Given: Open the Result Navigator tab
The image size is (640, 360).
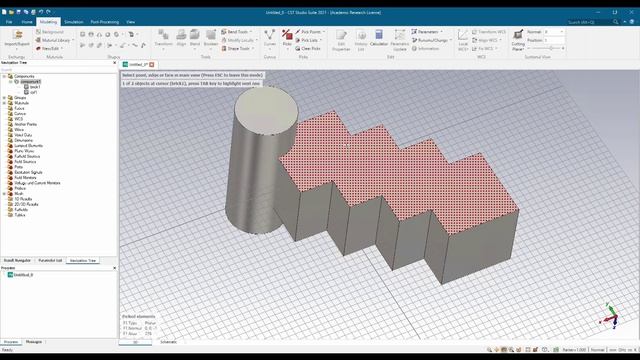Looking at the screenshot, I should pyautogui.click(x=17, y=260).
